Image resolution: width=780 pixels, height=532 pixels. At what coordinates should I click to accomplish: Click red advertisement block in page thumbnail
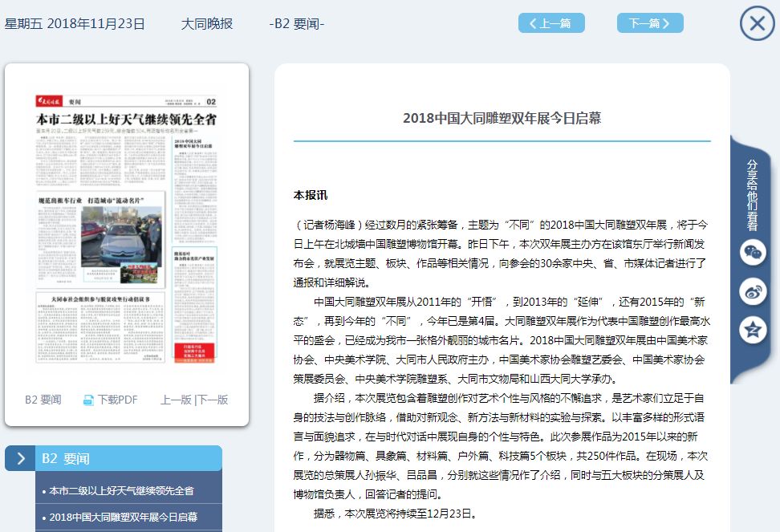194,352
